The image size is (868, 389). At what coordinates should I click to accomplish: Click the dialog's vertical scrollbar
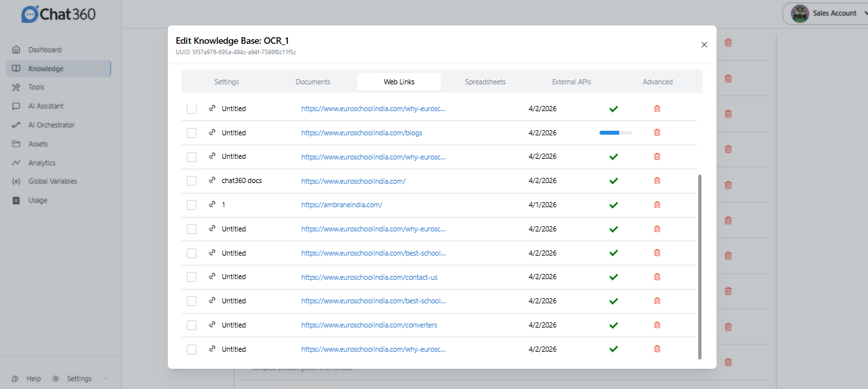click(x=699, y=266)
